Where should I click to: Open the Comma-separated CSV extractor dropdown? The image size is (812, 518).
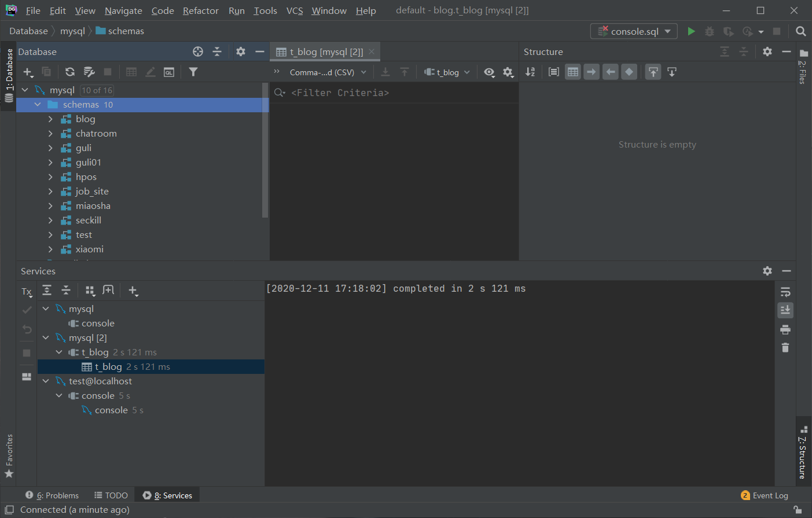click(328, 72)
